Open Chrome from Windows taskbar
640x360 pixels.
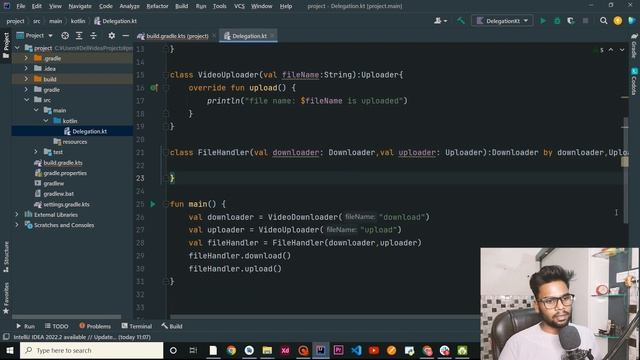(x=231, y=351)
